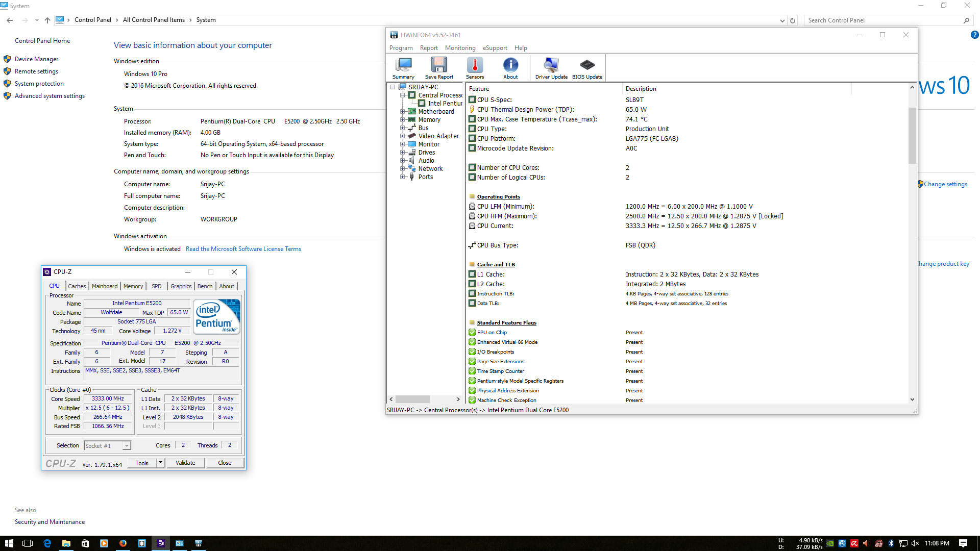Open Sensors thermometer icon in HWiNFO64
This screenshot has height=551, width=980.
click(475, 68)
